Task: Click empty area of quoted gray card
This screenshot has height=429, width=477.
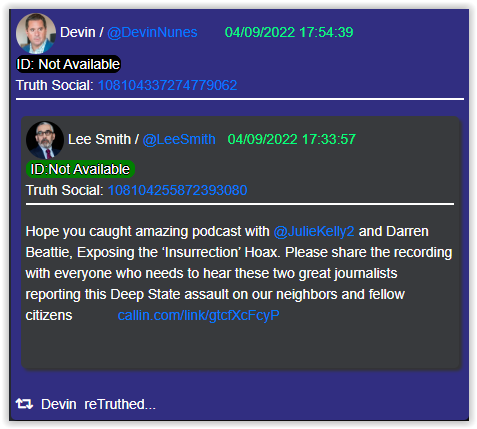Action: 241,347
